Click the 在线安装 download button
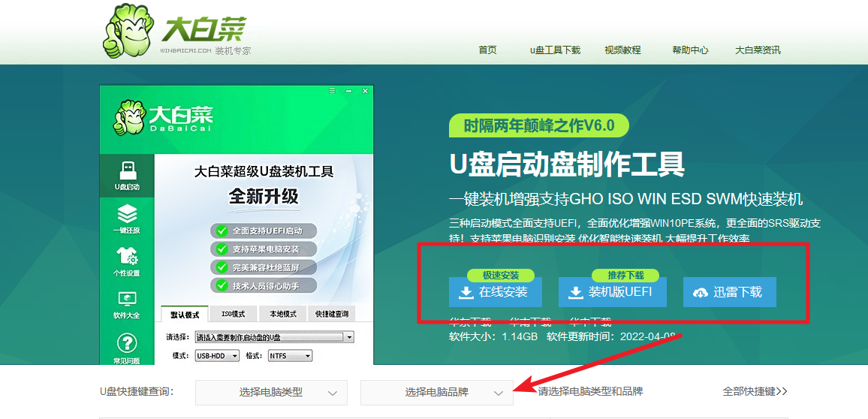The height and width of the screenshot is (419, 868). 495,292
